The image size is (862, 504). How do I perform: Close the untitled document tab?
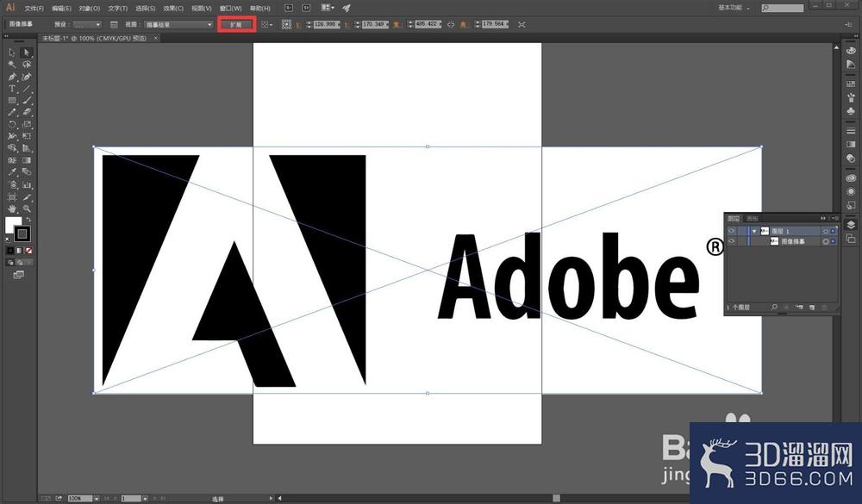155,38
